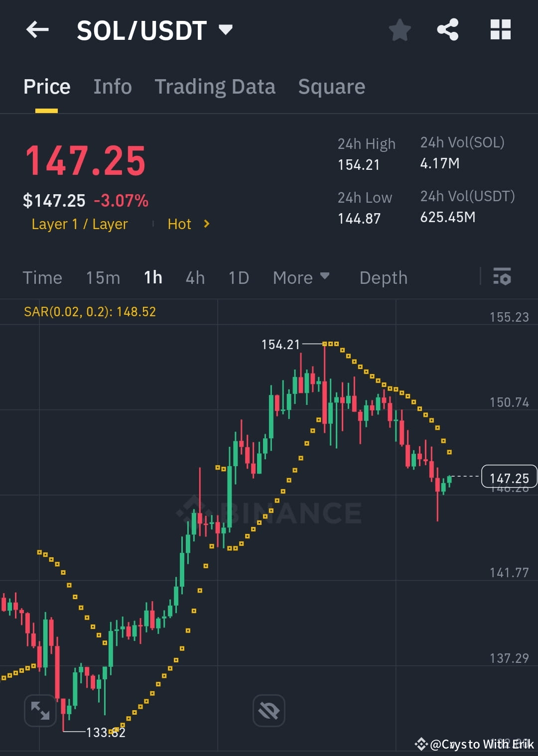This screenshot has height=756, width=538.
Task: Open the SOL/USDT pair selector dropdown
Action: pos(226,30)
